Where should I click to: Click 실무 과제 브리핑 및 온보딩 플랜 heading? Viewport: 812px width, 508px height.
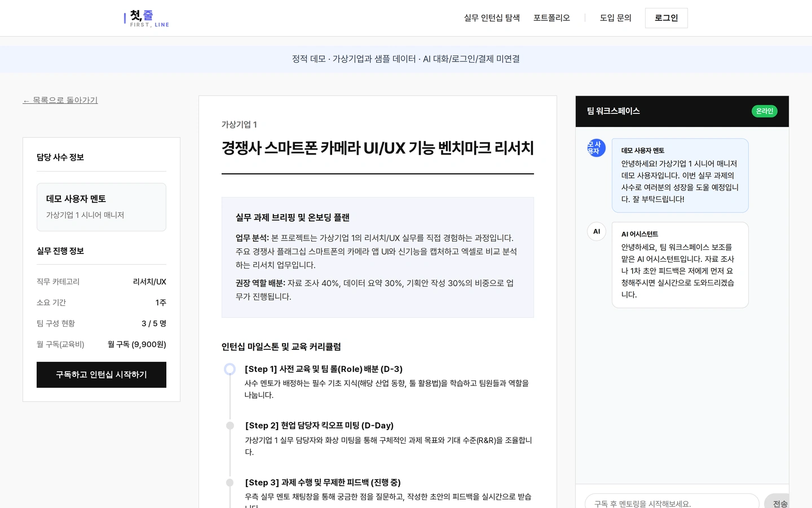point(293,218)
